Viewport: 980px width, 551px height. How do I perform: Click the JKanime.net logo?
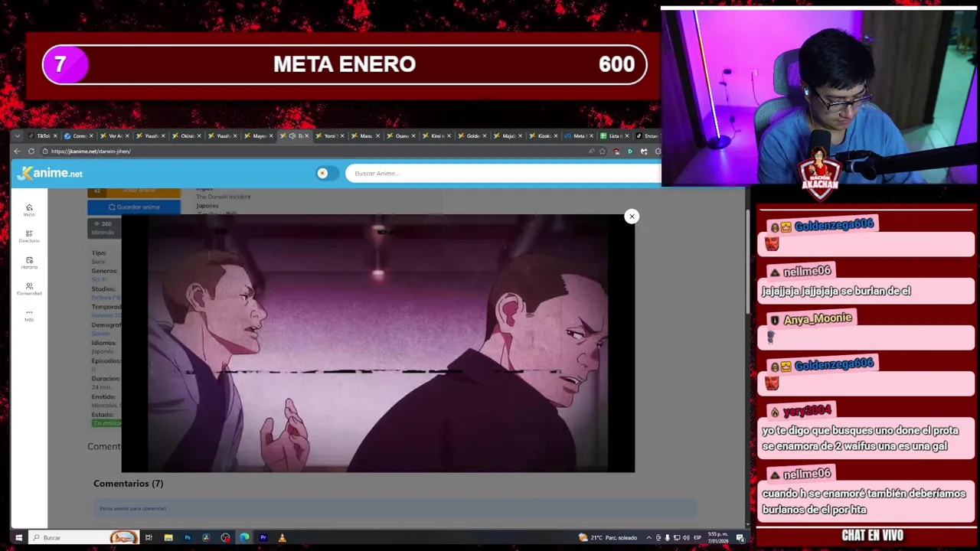[x=51, y=173]
